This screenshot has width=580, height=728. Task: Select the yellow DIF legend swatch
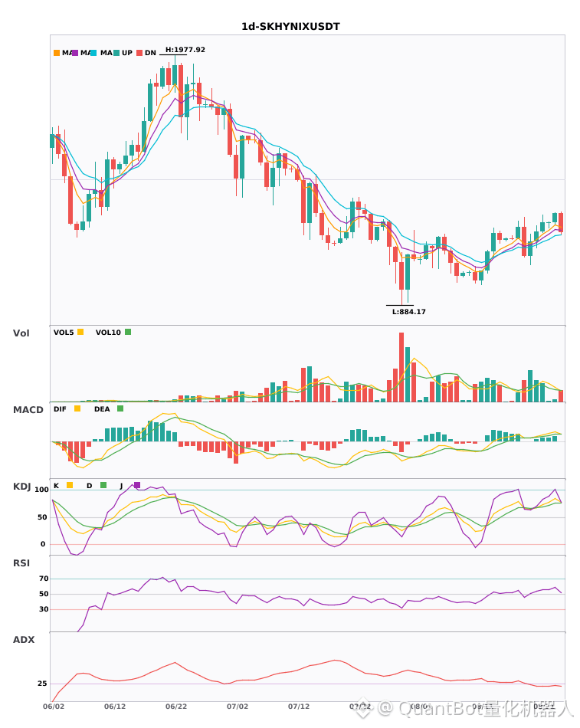(x=77, y=408)
